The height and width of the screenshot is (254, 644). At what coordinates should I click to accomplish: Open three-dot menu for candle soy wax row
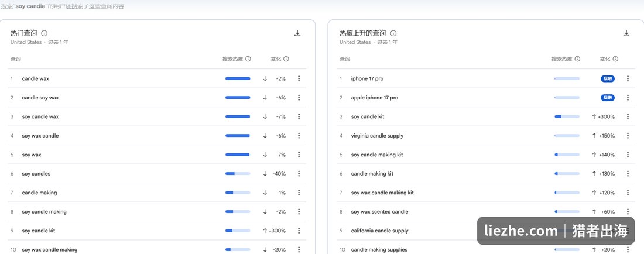coord(299,98)
